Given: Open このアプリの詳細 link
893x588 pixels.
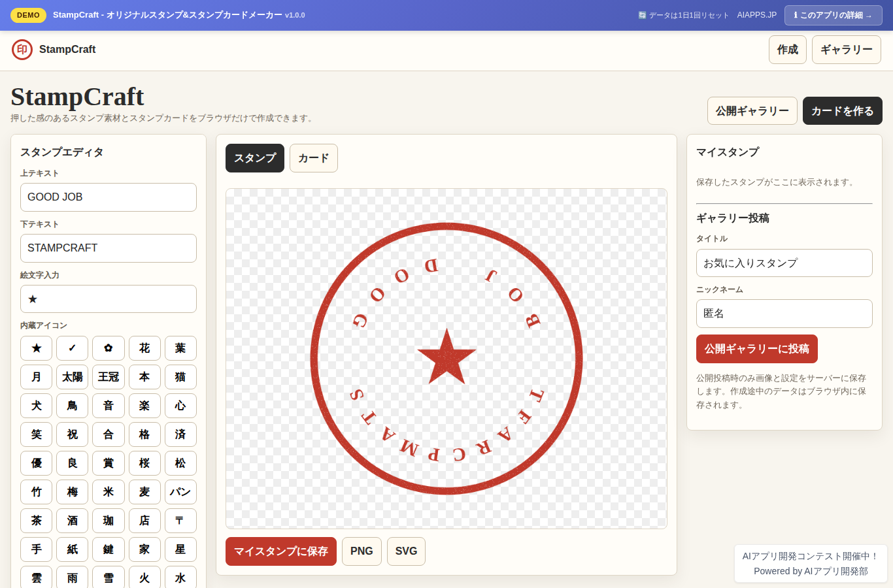Looking at the screenshot, I should point(834,15).
